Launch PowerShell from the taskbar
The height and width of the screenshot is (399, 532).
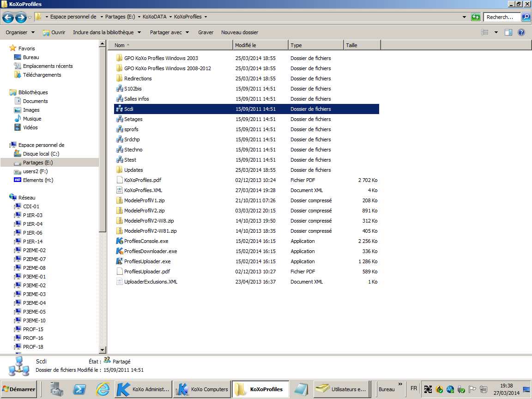pyautogui.click(x=80, y=389)
